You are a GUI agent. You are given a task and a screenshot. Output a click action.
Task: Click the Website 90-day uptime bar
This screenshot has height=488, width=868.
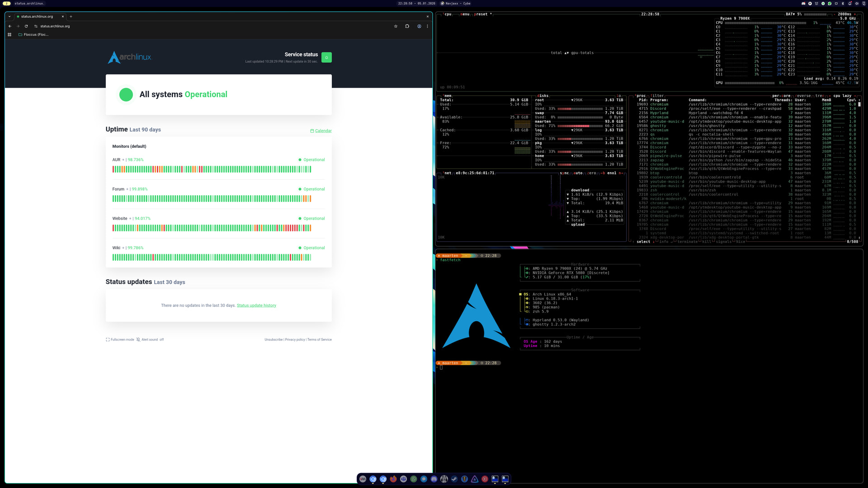point(212,228)
